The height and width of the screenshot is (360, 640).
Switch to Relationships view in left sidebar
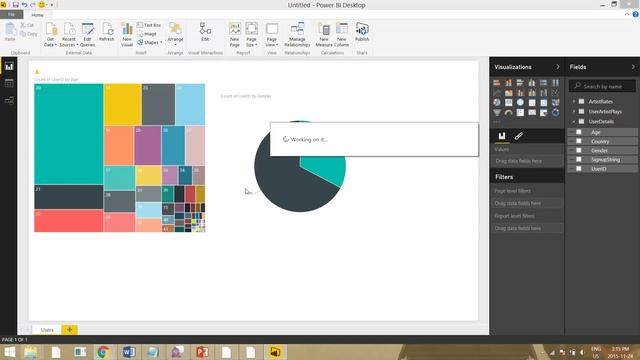pyautogui.click(x=9, y=100)
